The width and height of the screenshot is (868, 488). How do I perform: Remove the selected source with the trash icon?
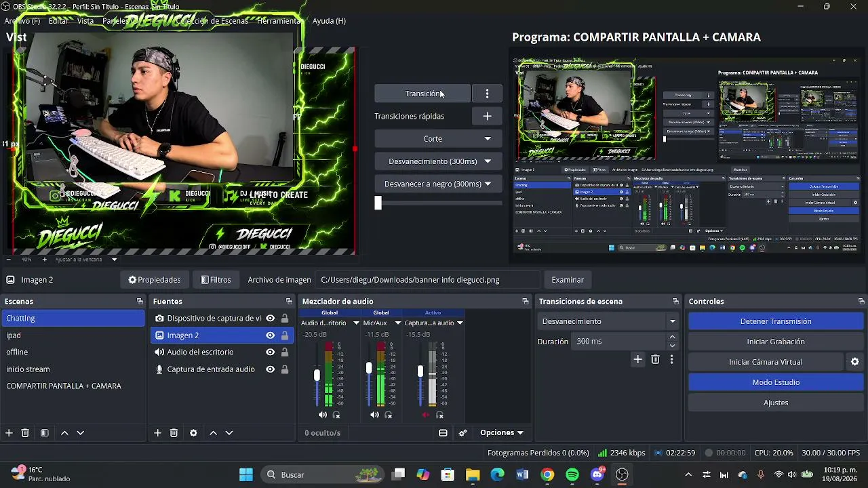pos(174,433)
